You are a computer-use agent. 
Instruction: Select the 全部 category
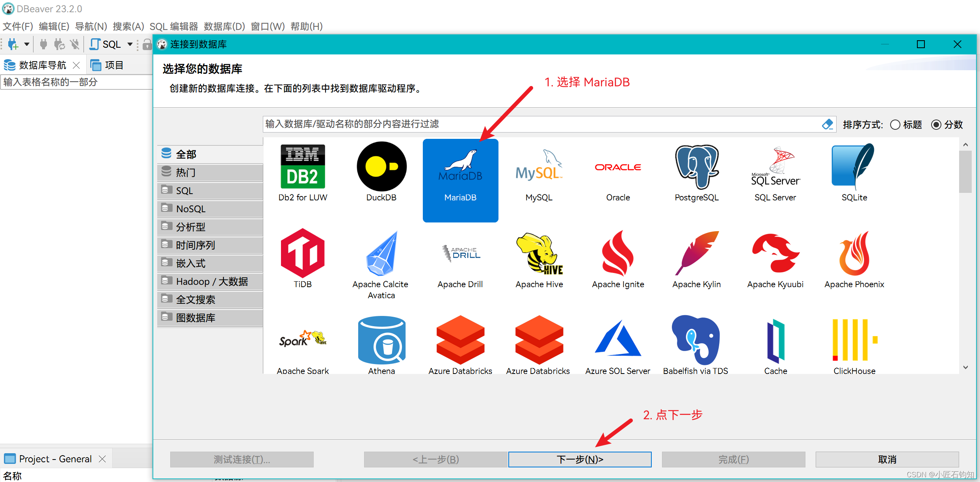(210, 154)
